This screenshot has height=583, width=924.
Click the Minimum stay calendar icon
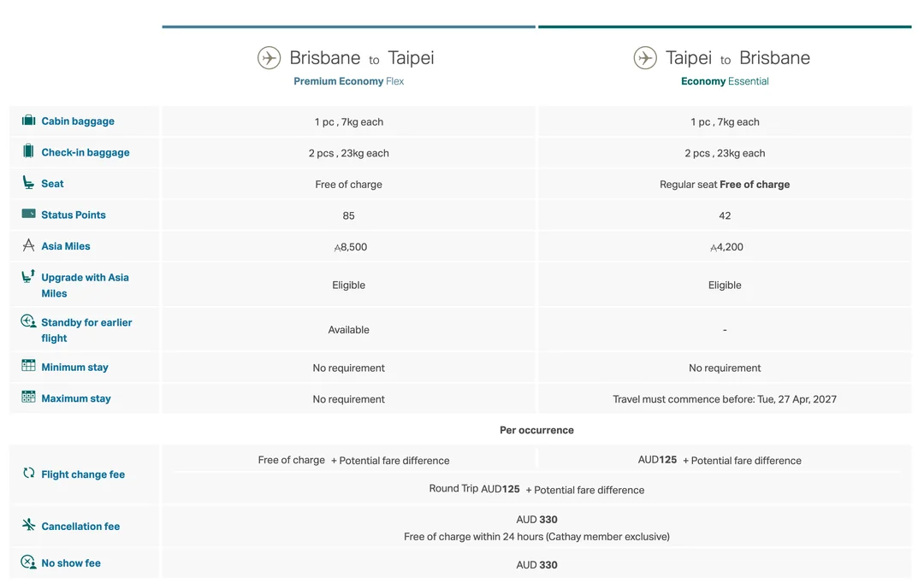tap(28, 366)
